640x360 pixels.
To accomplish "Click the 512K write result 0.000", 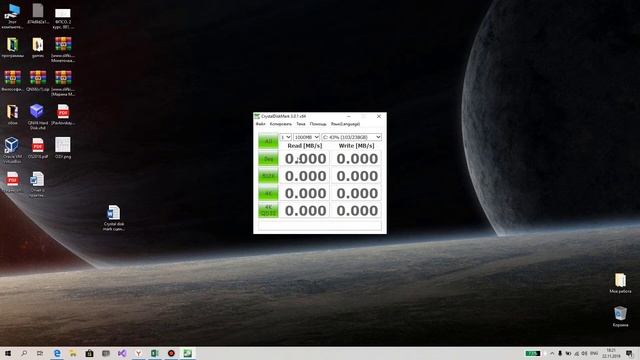I will pos(357,176).
